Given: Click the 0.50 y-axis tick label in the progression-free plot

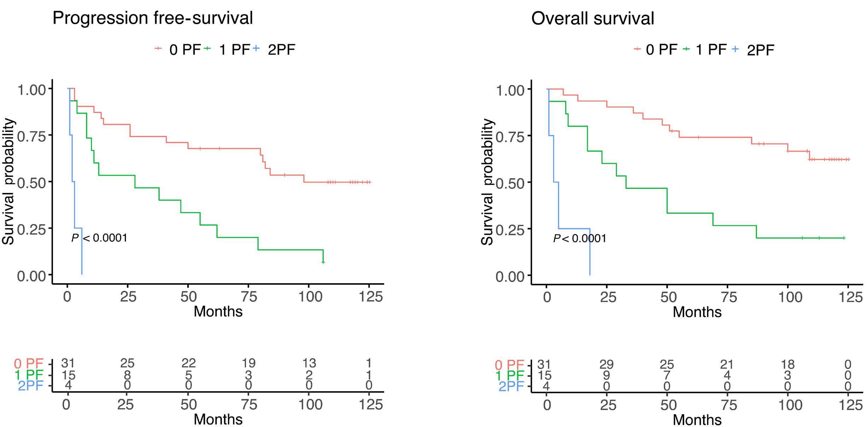Looking at the screenshot, I should click(x=31, y=183).
